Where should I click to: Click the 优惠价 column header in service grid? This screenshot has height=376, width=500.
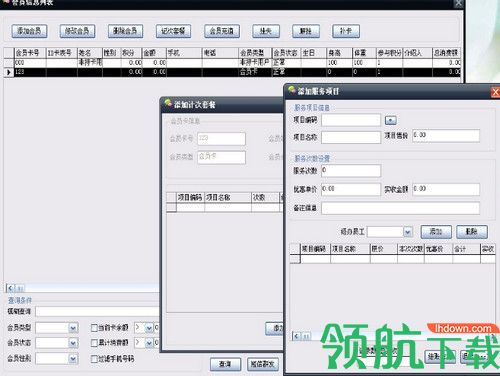tap(438, 249)
